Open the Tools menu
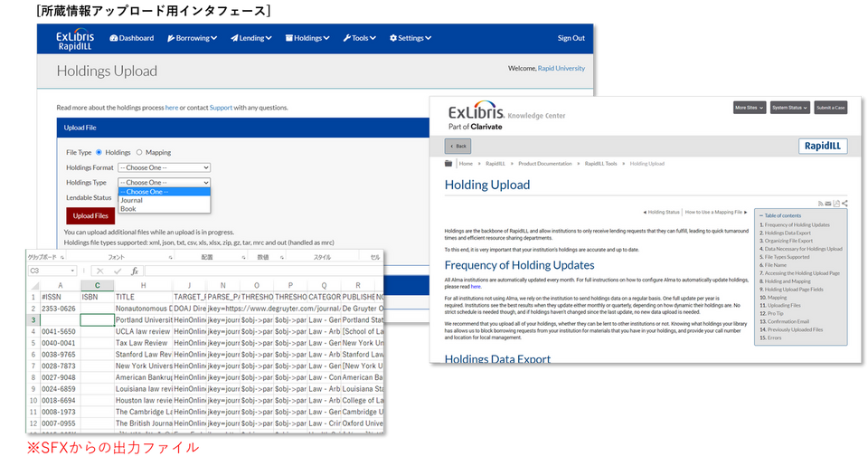The width and height of the screenshot is (868, 466). (360, 38)
